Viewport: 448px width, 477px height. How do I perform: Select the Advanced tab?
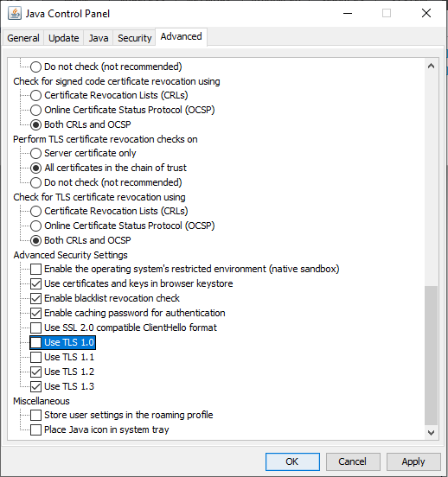click(x=182, y=36)
